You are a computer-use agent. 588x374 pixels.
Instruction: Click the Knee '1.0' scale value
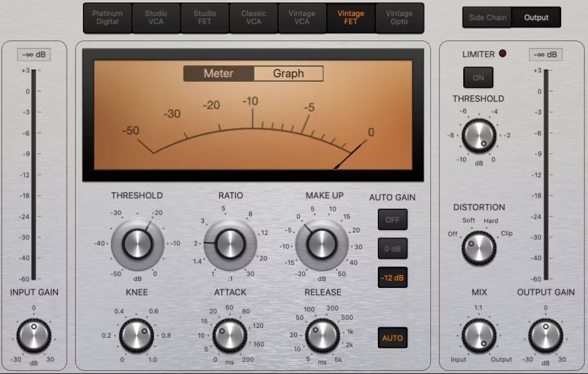[153, 360]
